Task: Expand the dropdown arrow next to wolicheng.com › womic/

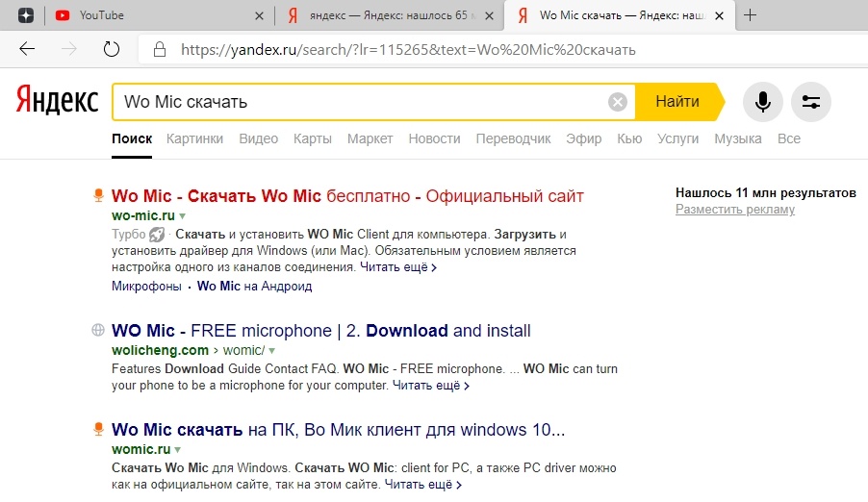Action: point(271,351)
